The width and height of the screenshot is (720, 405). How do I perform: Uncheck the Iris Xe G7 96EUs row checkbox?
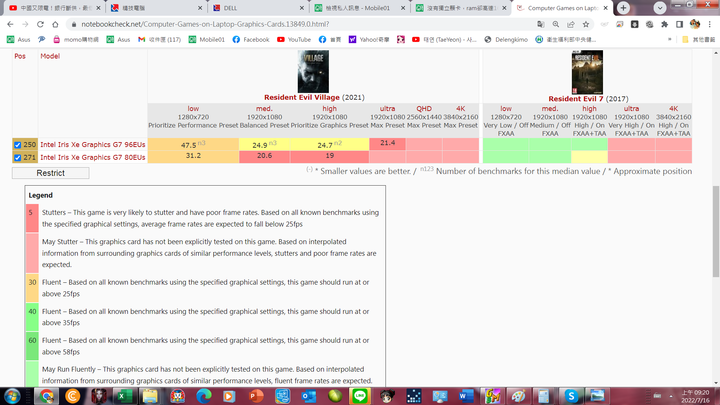point(17,145)
